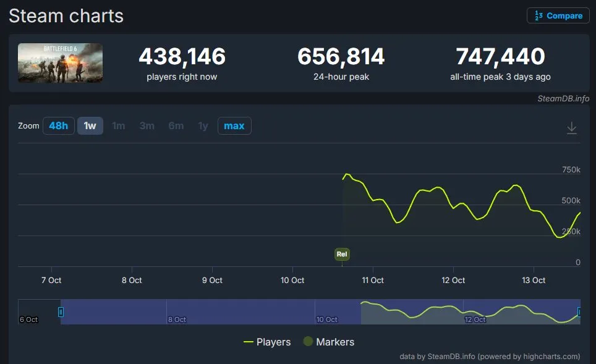Click the right navigator handle

[x=579, y=312]
